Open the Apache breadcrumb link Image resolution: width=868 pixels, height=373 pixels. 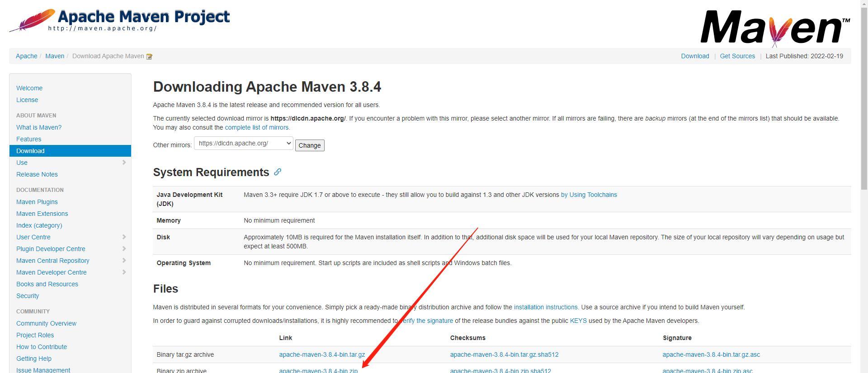[27, 56]
